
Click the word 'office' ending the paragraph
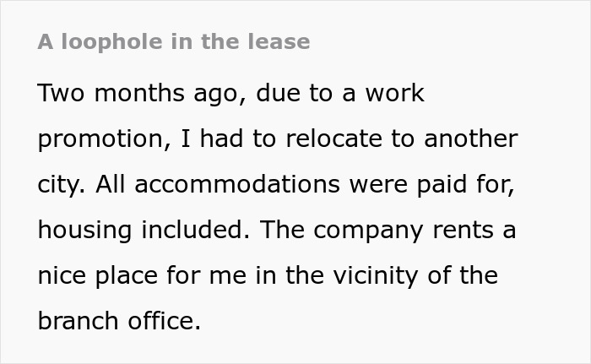coord(162,321)
